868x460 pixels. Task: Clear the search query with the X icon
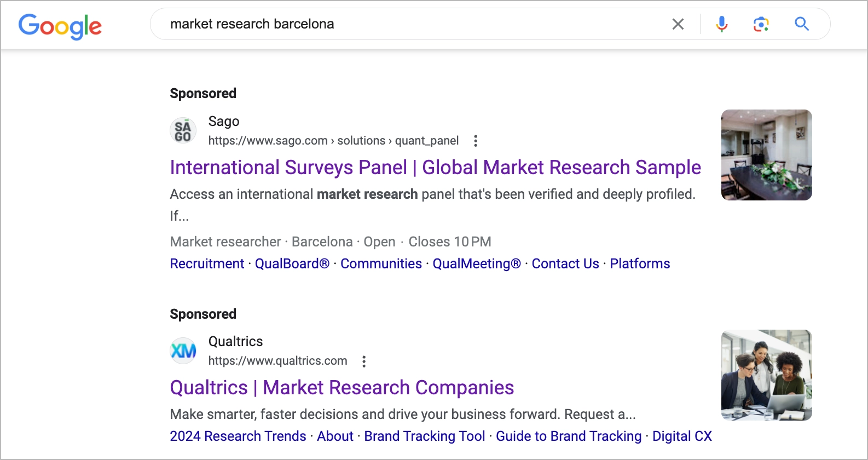[x=678, y=24]
